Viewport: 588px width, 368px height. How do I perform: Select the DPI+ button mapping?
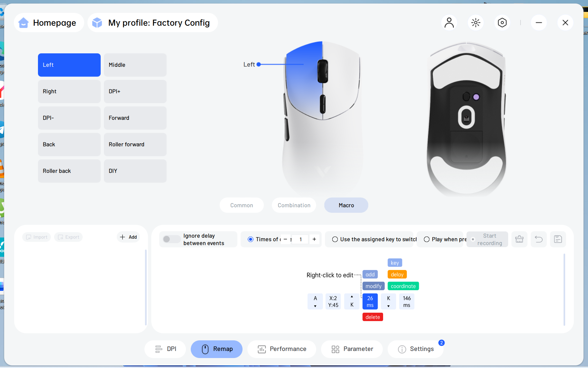(x=135, y=92)
